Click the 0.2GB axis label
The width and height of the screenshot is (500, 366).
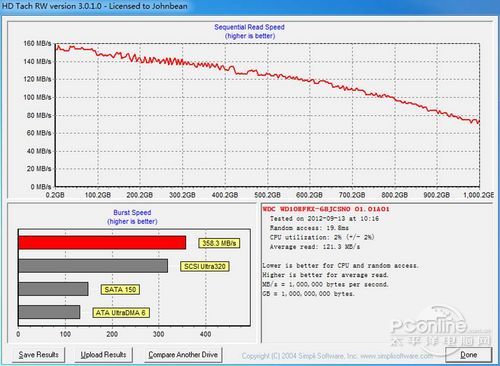[x=55, y=195]
